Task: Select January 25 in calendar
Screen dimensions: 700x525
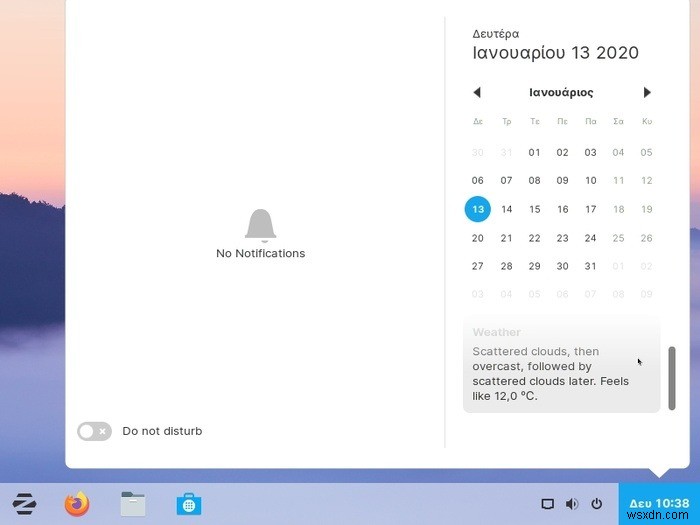Action: click(x=618, y=238)
